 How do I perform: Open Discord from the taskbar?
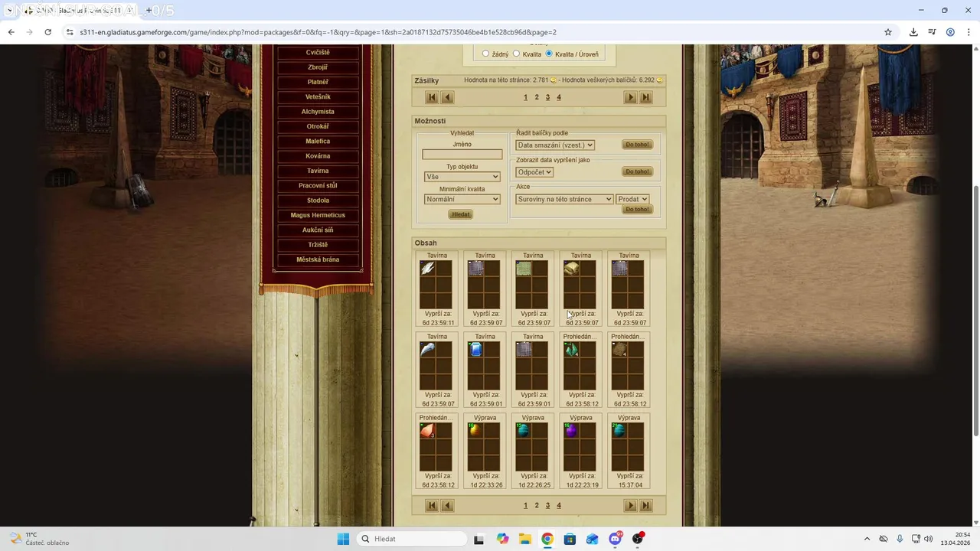615,539
